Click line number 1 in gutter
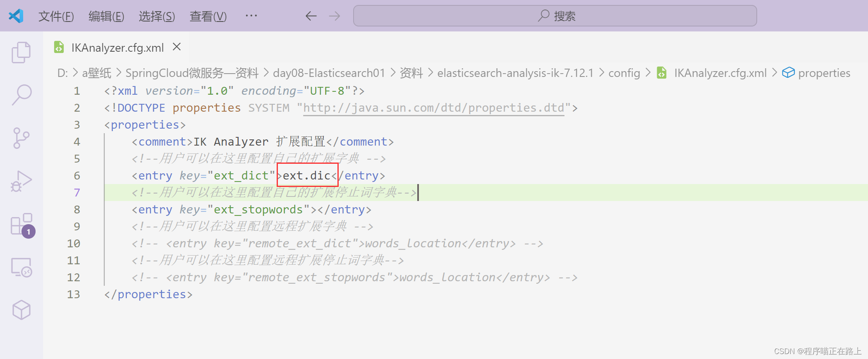The image size is (868, 359). [x=77, y=91]
